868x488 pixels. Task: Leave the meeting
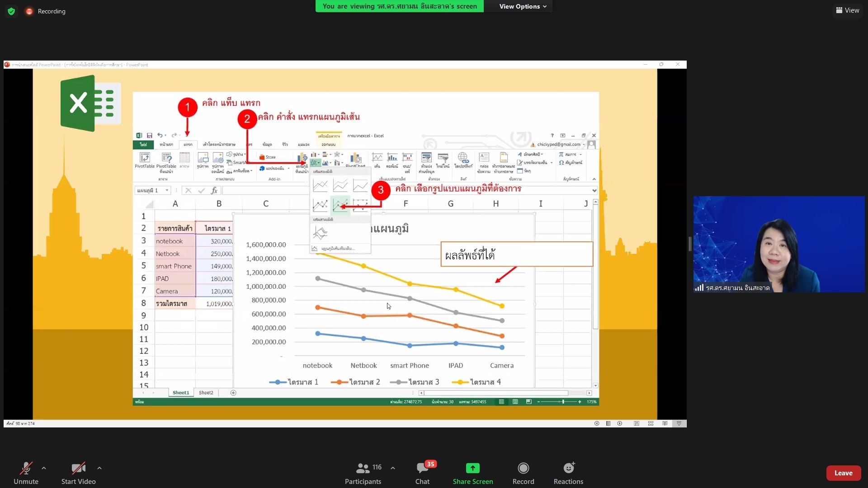pyautogui.click(x=844, y=473)
